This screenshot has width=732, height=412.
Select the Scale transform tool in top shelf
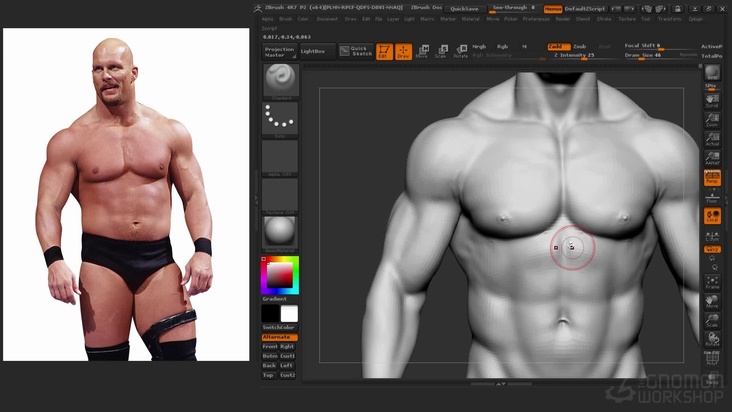[442, 51]
